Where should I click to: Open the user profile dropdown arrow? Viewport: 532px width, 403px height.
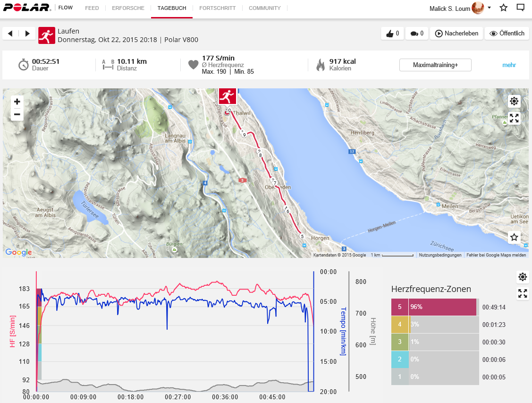click(x=490, y=8)
